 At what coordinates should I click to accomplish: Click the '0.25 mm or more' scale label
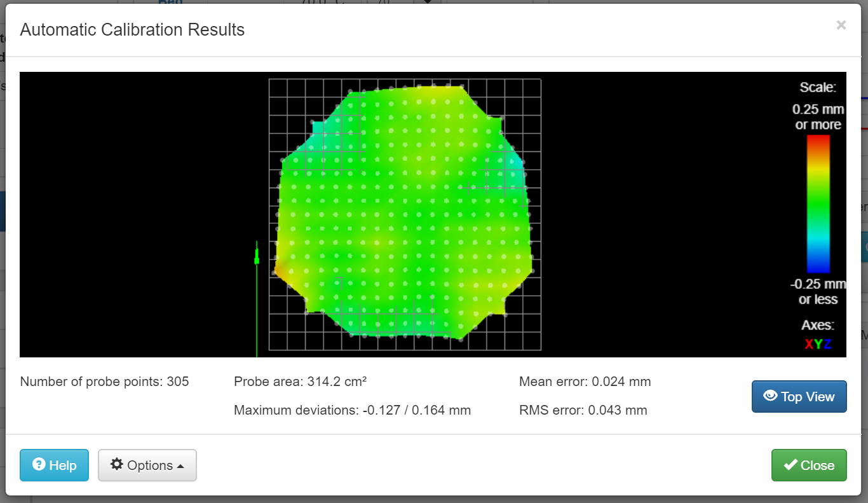pyautogui.click(x=818, y=117)
